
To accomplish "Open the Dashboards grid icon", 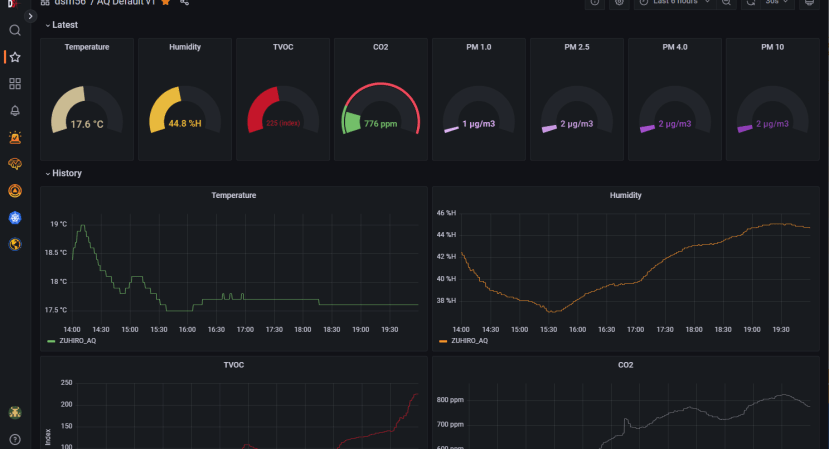I will [15, 84].
